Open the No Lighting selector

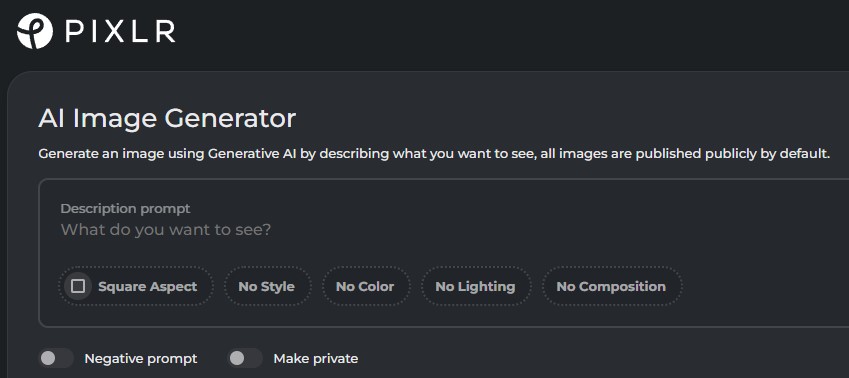point(475,286)
